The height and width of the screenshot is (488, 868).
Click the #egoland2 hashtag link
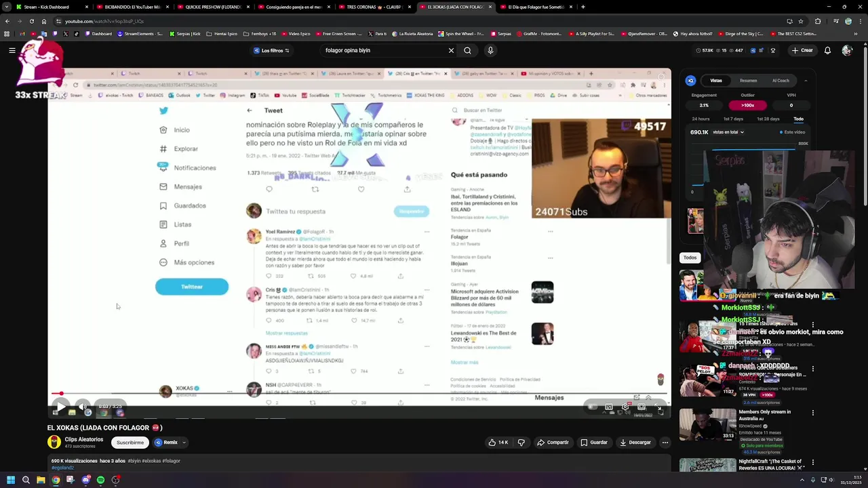coord(62,468)
